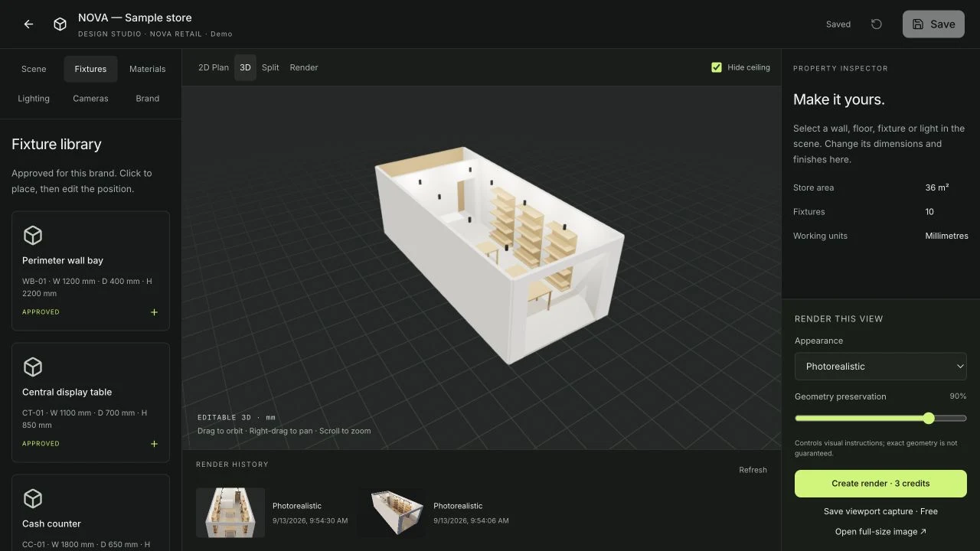Click the Central display table cube icon
This screenshot has width=980, height=551.
click(x=33, y=367)
